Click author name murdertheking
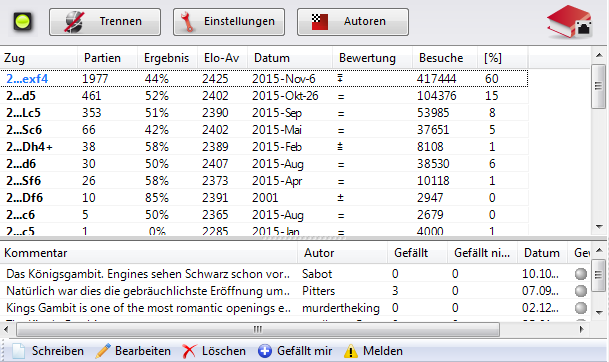 341,308
